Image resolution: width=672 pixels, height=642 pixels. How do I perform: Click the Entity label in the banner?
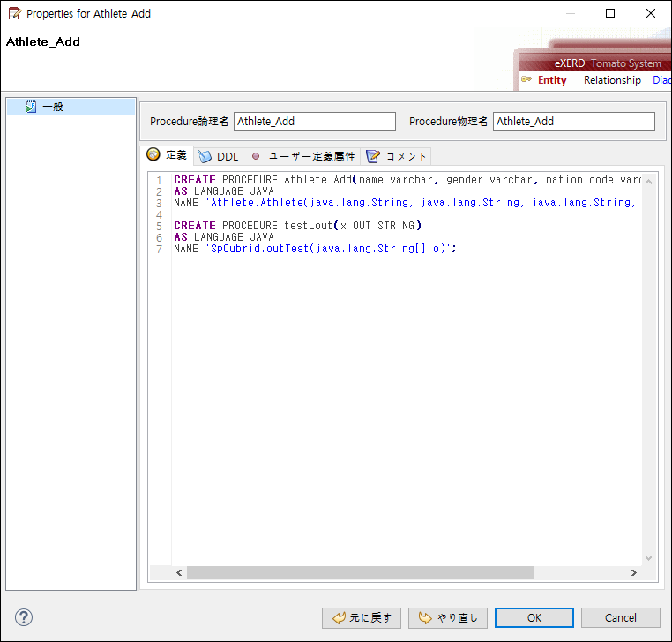pos(552,80)
